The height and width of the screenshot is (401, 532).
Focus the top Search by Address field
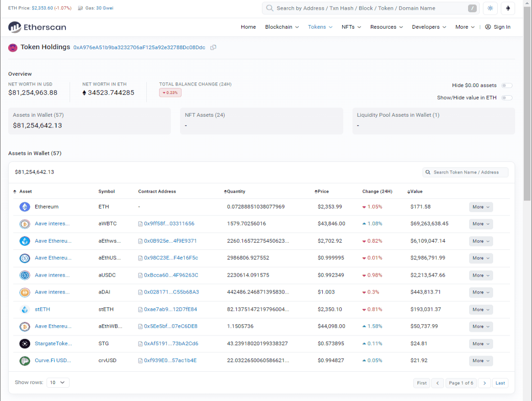370,8
